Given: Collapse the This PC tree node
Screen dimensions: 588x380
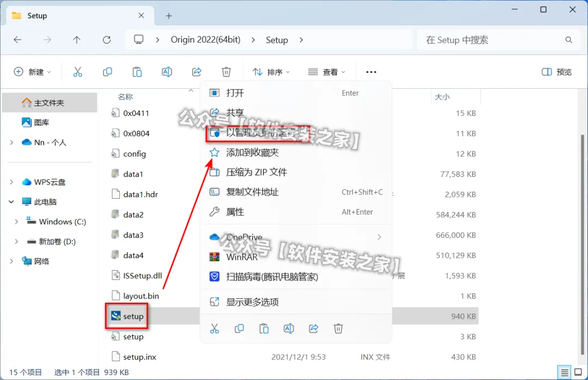Looking at the screenshot, I should click(x=11, y=202).
